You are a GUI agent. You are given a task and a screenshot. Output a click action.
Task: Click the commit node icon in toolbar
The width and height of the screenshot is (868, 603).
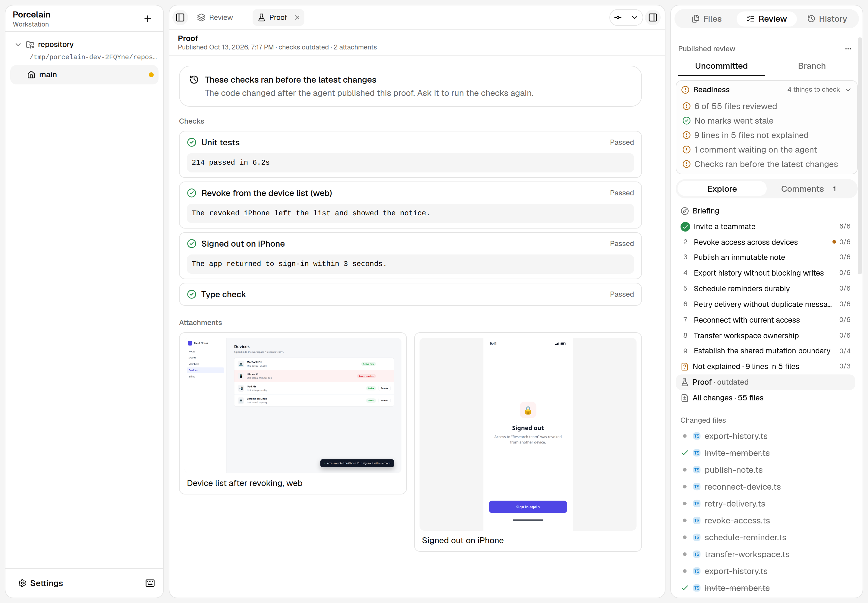[x=618, y=17]
